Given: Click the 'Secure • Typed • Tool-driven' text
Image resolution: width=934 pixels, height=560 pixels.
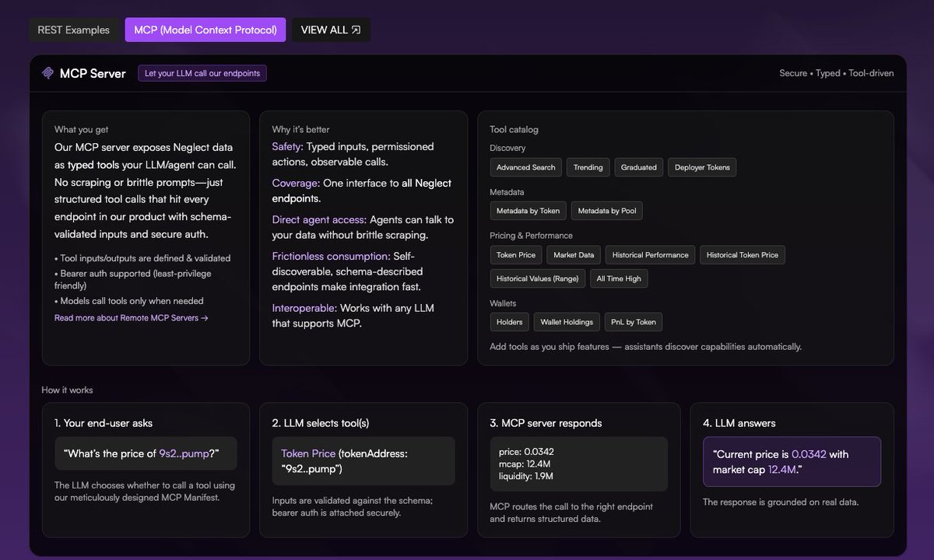Looking at the screenshot, I should (837, 73).
